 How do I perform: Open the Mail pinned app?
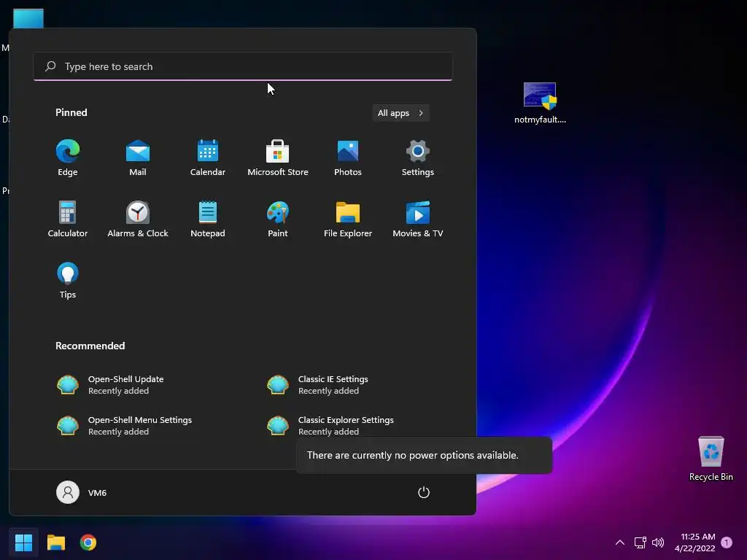138,158
